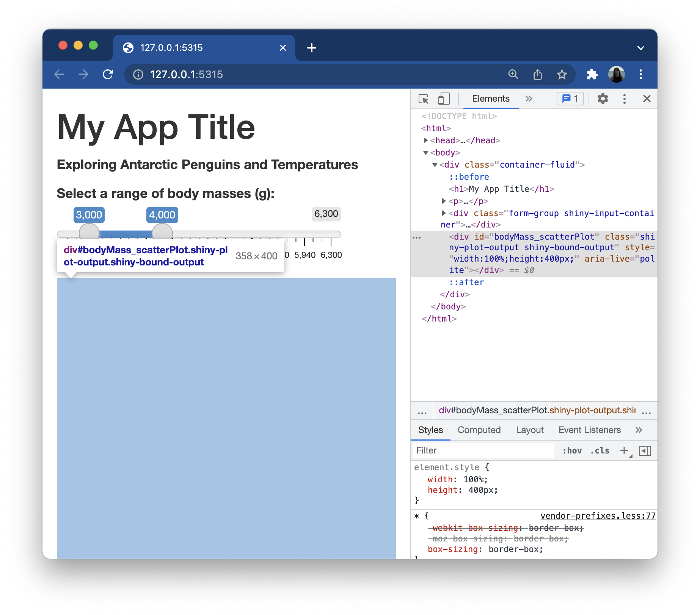Add new style rule with plus icon
700x615 pixels.
click(624, 450)
